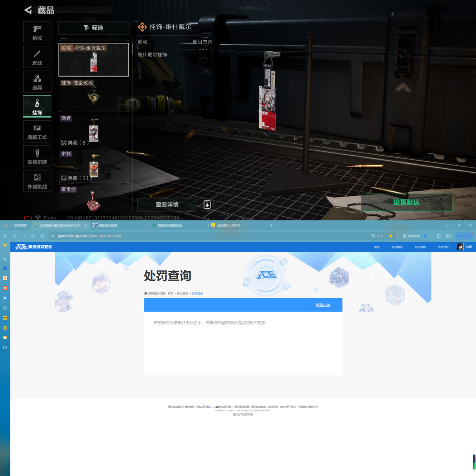This screenshot has height=476, width=476.
Task: Click the charm preview icon beside 查看详情
Action: pyautogui.click(x=207, y=205)
